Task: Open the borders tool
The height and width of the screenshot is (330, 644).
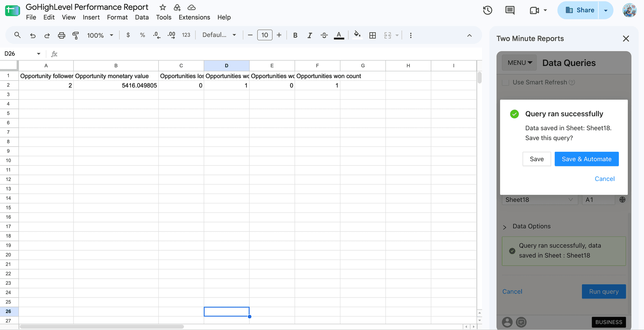Action: point(372,35)
